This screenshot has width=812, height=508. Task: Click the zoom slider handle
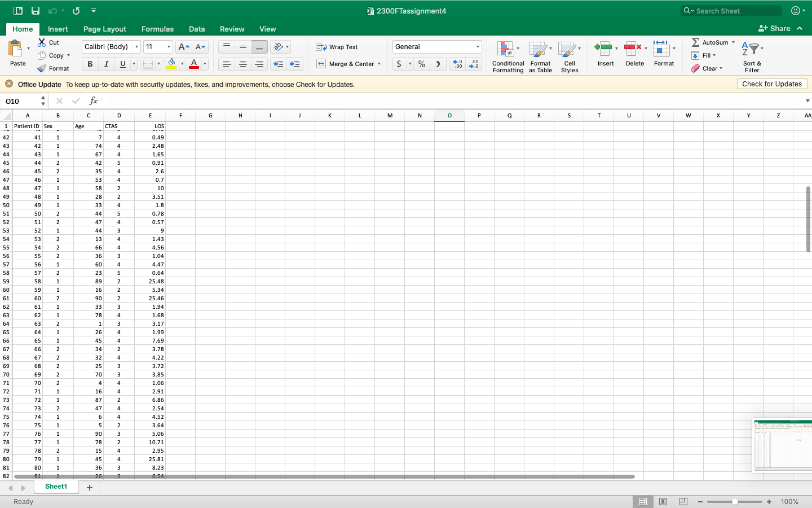click(735, 501)
